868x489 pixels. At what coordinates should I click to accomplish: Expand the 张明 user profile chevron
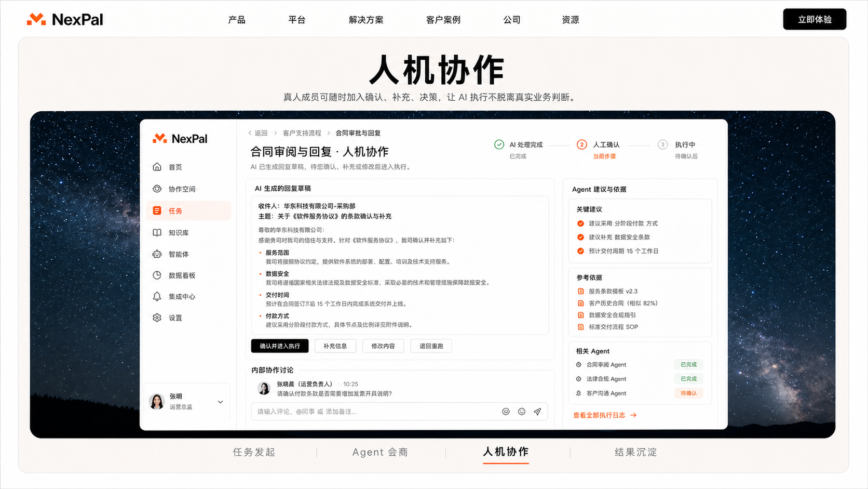pyautogui.click(x=220, y=402)
